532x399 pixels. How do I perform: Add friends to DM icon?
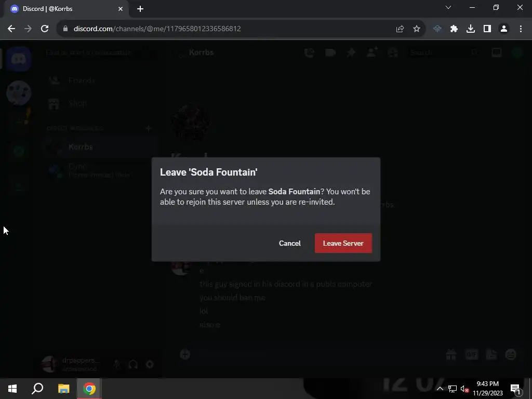point(372,52)
